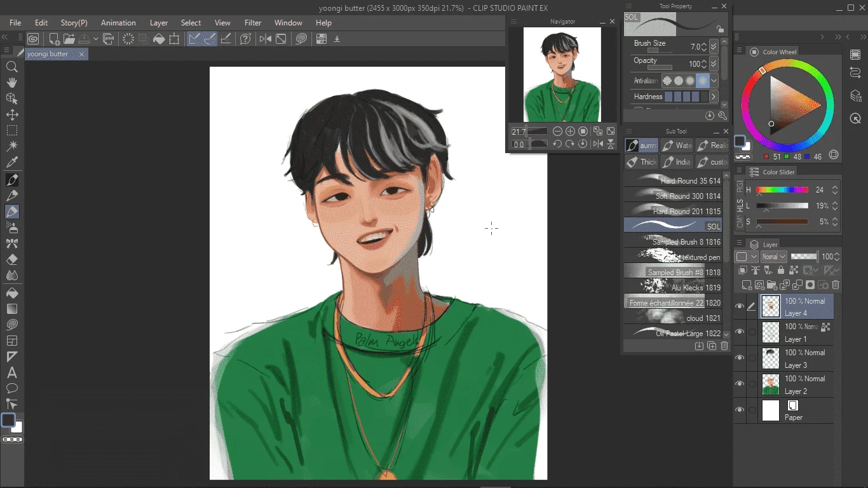Viewport: 868px width, 488px height.
Task: Pick the Auto select magic wand tool
Action: click(x=12, y=147)
